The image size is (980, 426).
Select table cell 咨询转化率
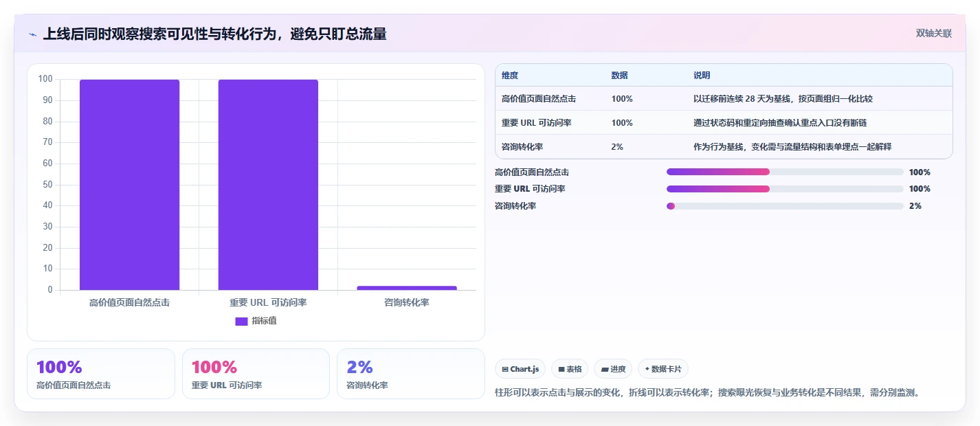click(x=522, y=147)
